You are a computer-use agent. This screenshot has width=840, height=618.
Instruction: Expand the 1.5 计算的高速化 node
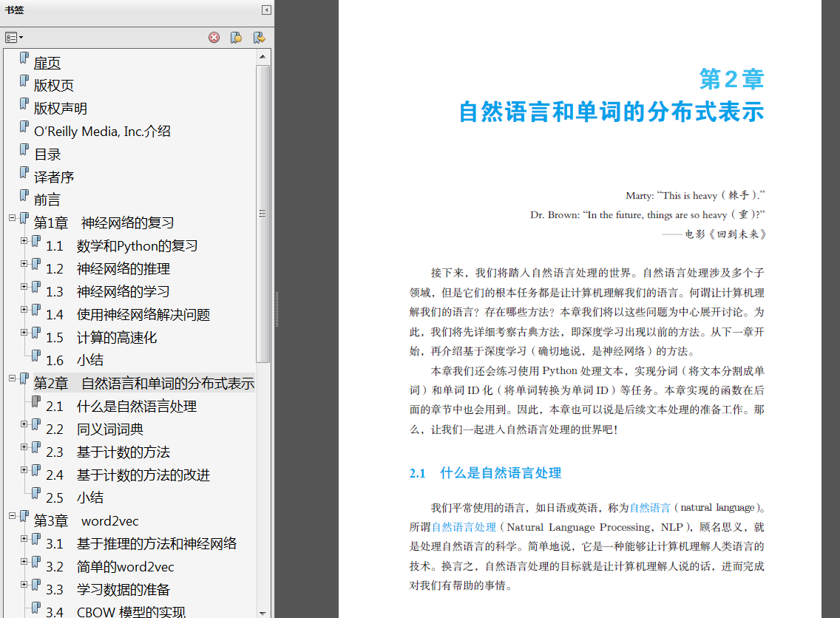click(x=24, y=332)
